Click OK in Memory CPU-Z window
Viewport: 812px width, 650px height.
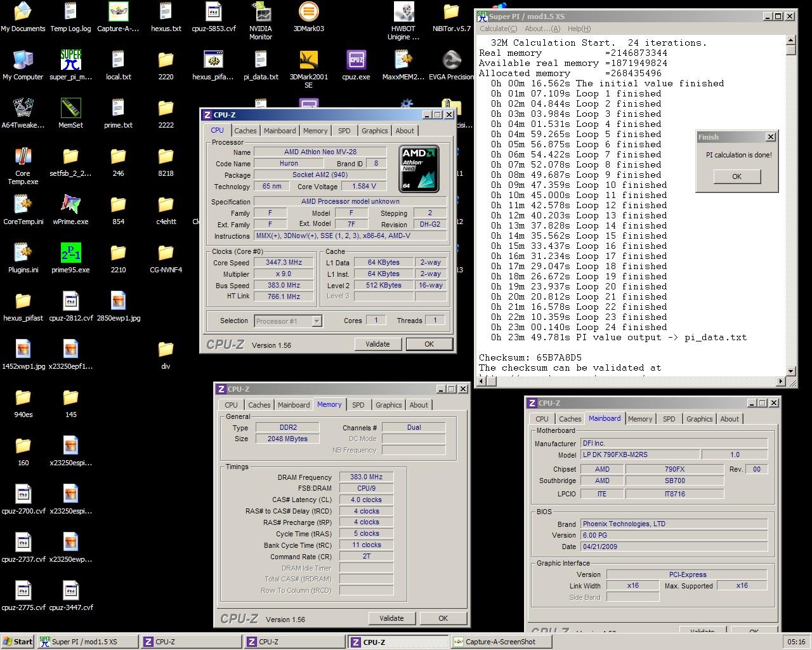(x=443, y=618)
